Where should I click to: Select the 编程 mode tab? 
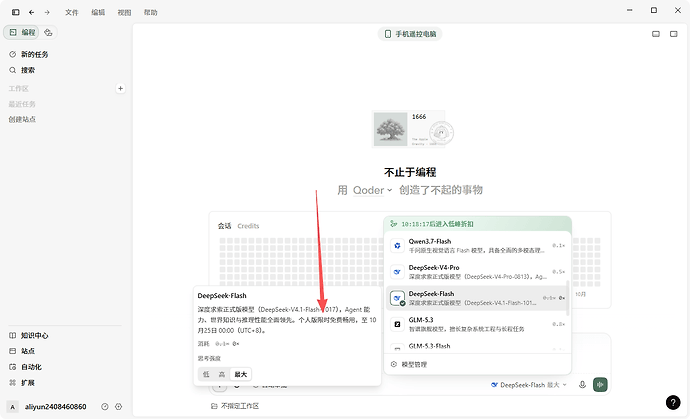coord(22,32)
